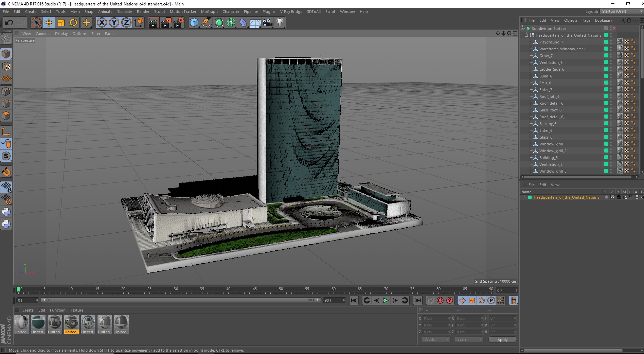The height and width of the screenshot is (354, 644).
Task: Click the Undo arrow icon
Action: coord(9,23)
